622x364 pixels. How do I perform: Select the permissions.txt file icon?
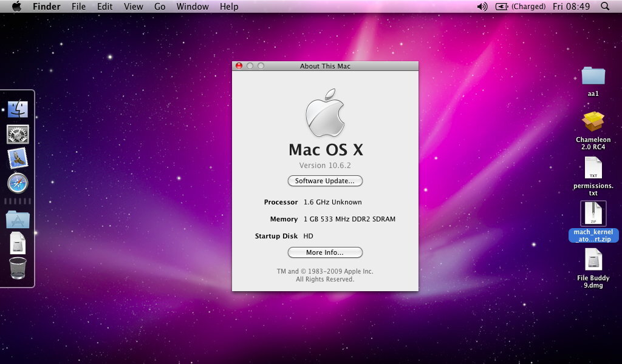click(x=593, y=168)
